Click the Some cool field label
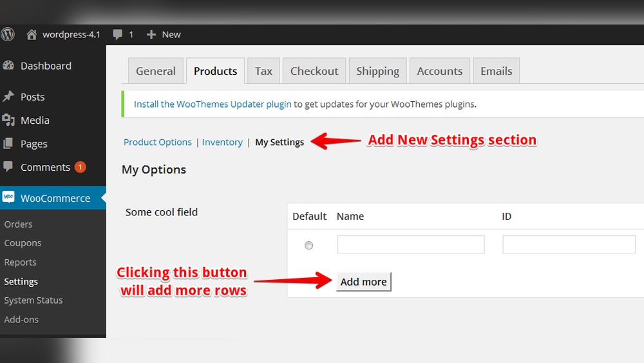 pos(162,212)
